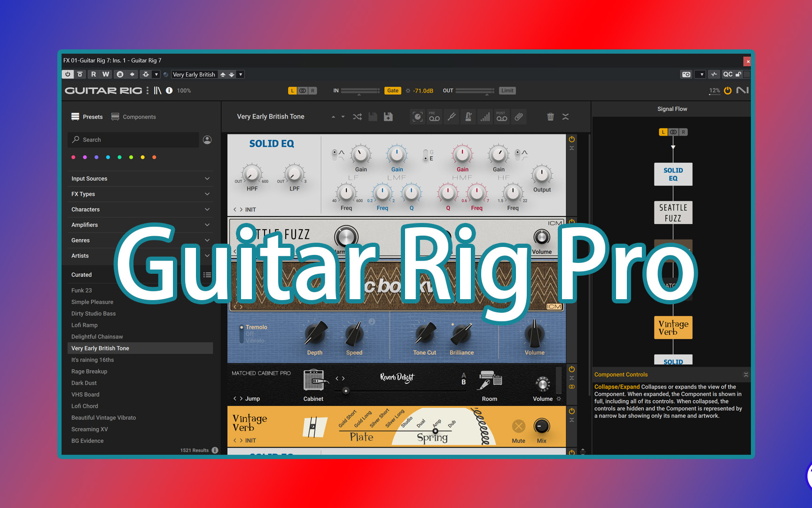Toggle the Vintage Verb Mute button
The image size is (812, 508).
pyautogui.click(x=519, y=426)
